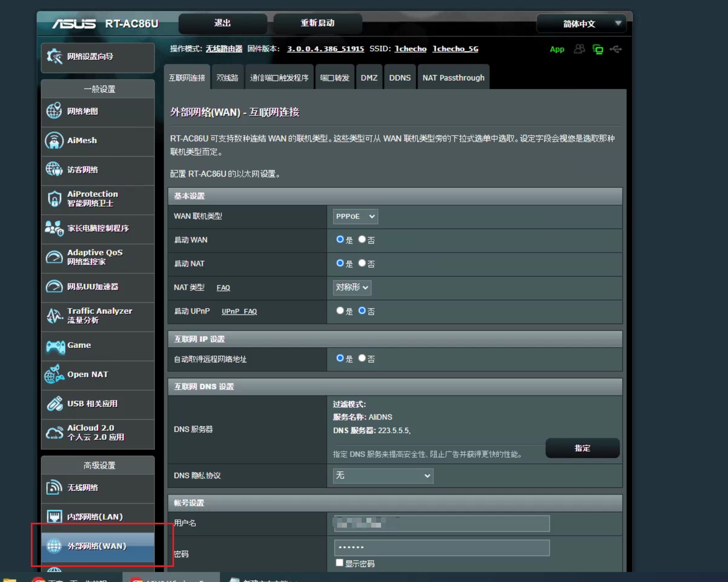Open the UPnP_FAQ link

click(x=239, y=311)
